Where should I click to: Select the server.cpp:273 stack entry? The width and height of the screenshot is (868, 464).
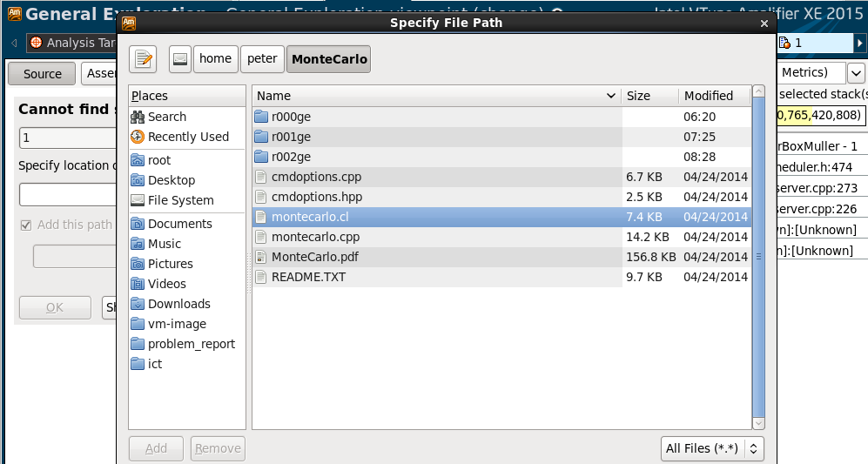[x=817, y=188]
